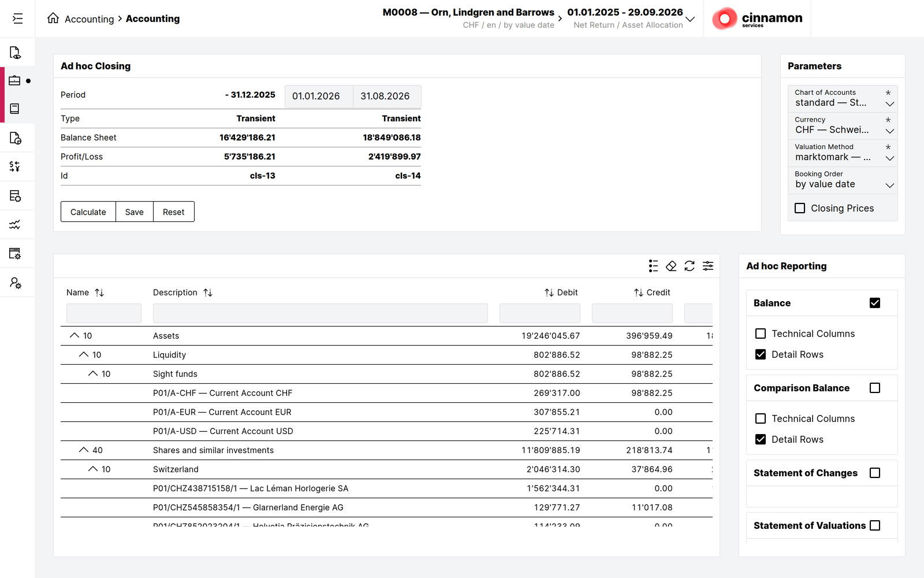Screen dimensions: 924x578
Task: Open the Booking Order dropdown
Action: click(x=843, y=180)
